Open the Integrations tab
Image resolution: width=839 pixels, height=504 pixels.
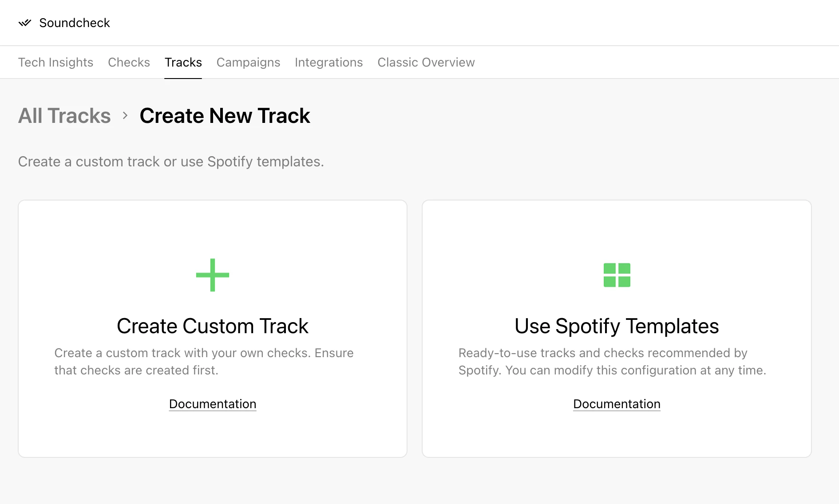(329, 62)
